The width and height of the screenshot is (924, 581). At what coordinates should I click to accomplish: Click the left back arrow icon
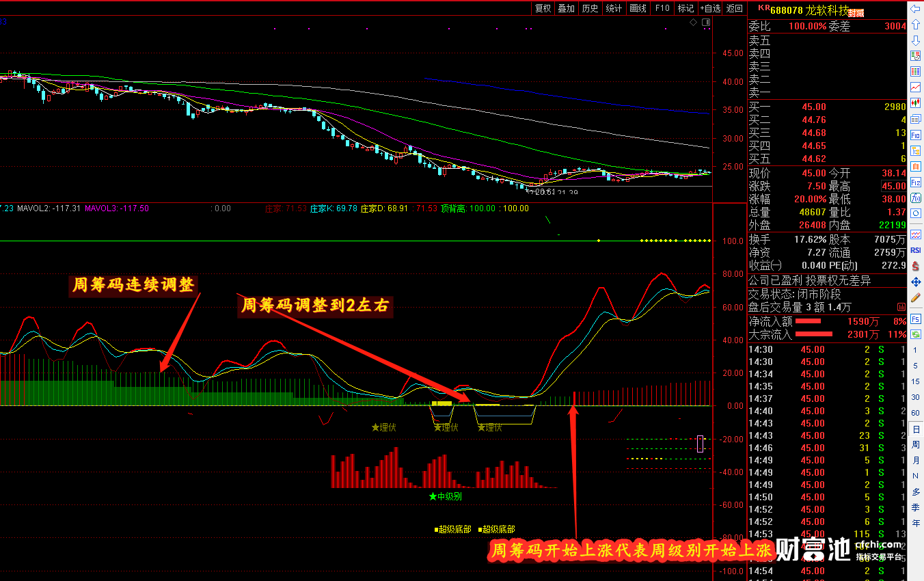pyautogui.click(x=915, y=9)
